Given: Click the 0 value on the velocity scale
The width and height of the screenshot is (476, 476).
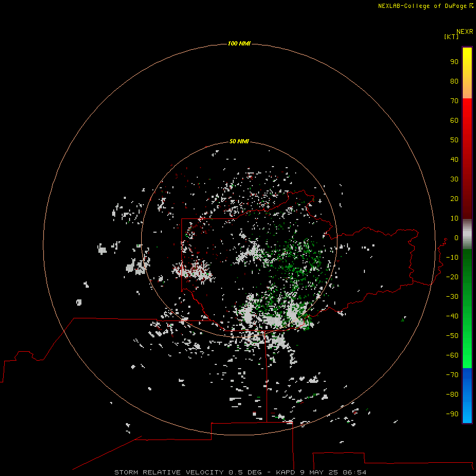Looking at the screenshot, I should [456, 238].
